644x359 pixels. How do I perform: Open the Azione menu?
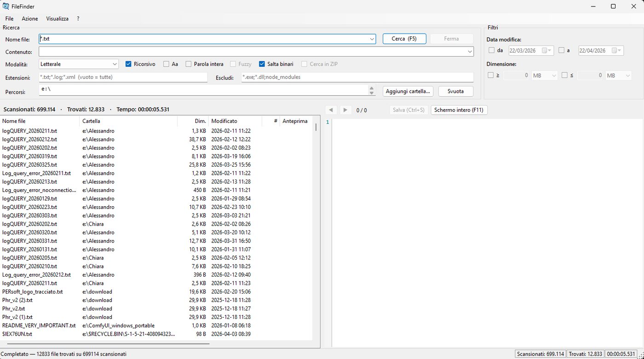tap(30, 19)
